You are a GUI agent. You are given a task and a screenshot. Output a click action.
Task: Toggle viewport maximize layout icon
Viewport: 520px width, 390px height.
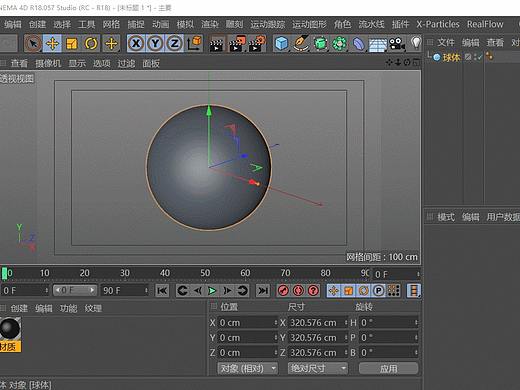[416, 62]
